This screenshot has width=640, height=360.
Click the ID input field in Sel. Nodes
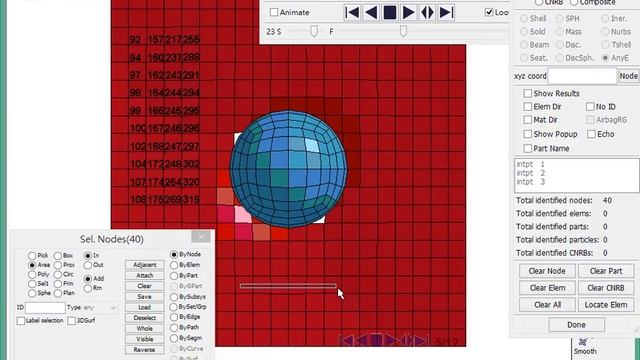point(45,307)
